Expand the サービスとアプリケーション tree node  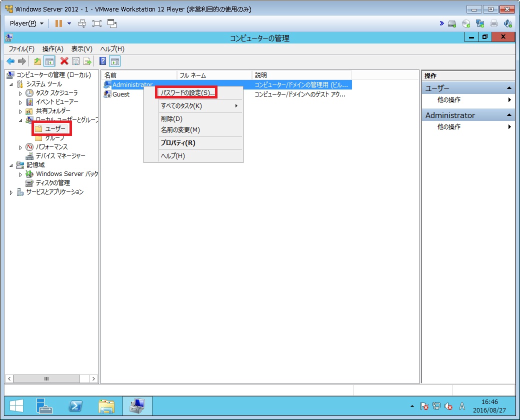pyautogui.click(x=11, y=192)
